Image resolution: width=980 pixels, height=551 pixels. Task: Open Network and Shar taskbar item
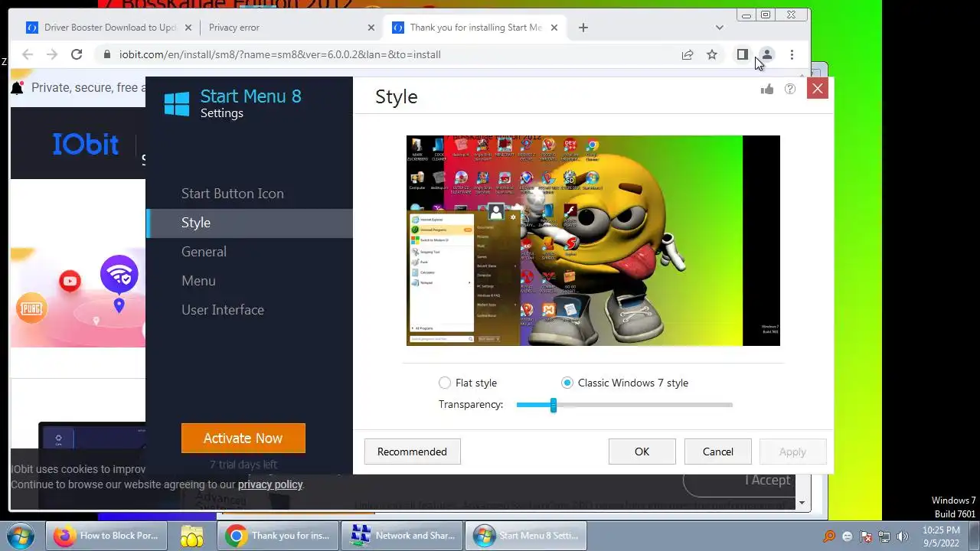(x=403, y=536)
